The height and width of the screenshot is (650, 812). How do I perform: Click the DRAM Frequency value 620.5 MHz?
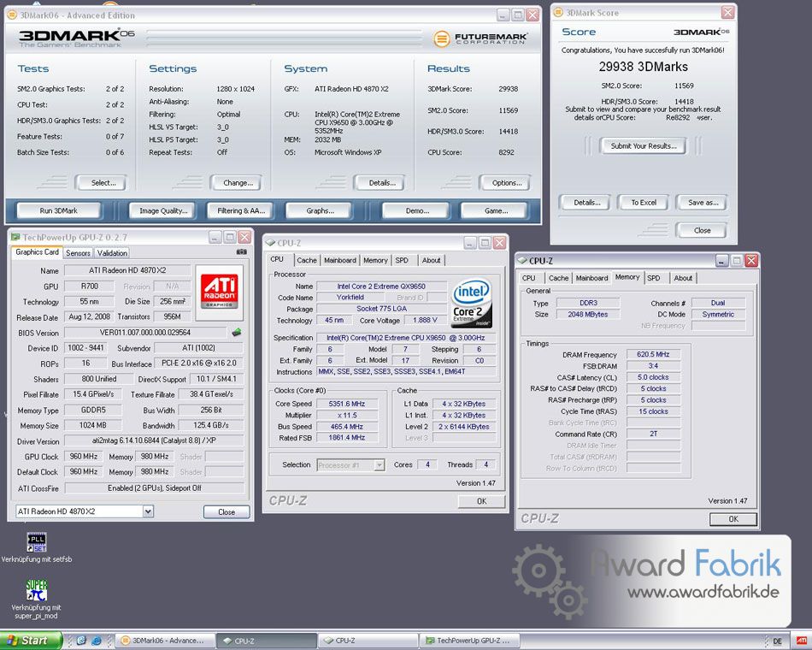(653, 354)
